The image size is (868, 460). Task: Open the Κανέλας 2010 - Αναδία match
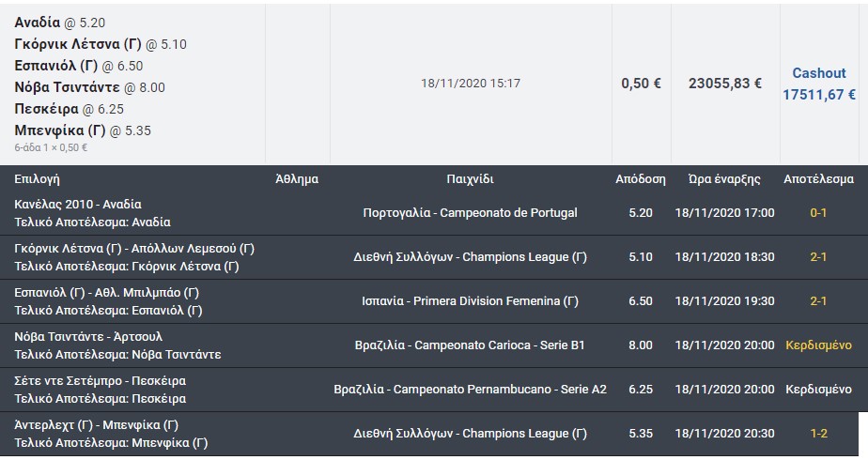93,204
